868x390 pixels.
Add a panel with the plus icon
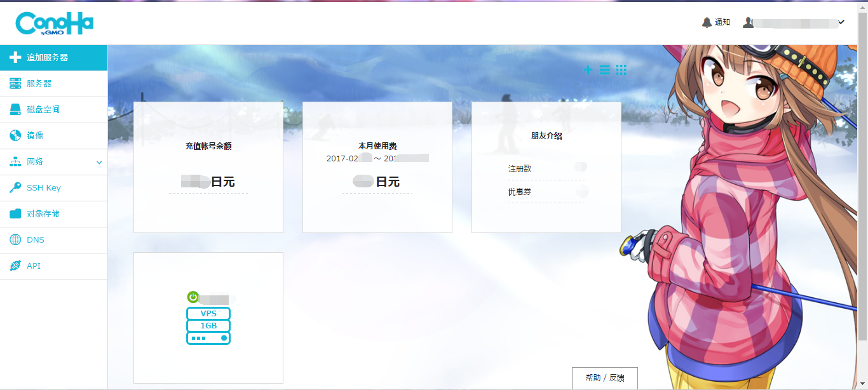point(588,70)
